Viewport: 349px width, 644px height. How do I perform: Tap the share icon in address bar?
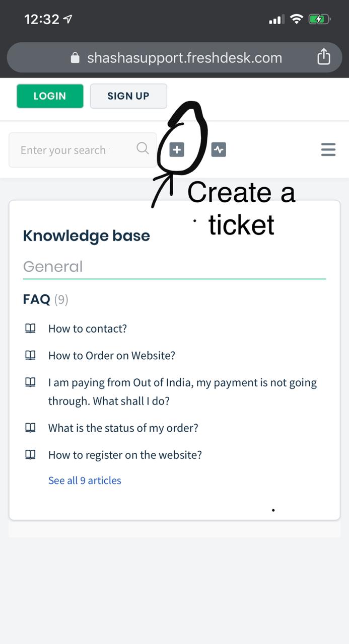click(x=324, y=57)
